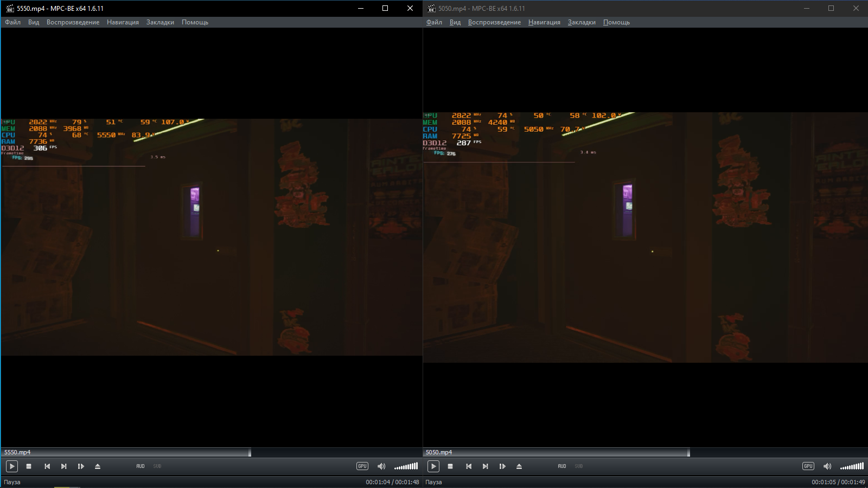Open AUD audio track selector in 5050.mp4 window
This screenshot has width=868, height=488.
pos(562,466)
